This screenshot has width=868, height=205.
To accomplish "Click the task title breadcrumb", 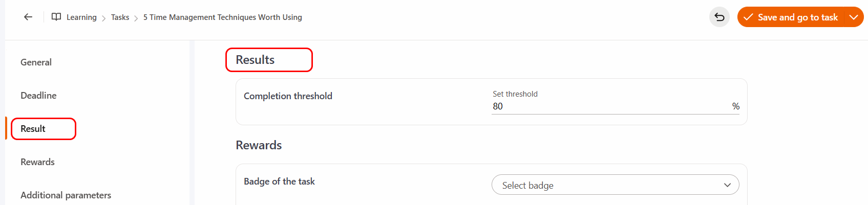I will pyautogui.click(x=222, y=17).
